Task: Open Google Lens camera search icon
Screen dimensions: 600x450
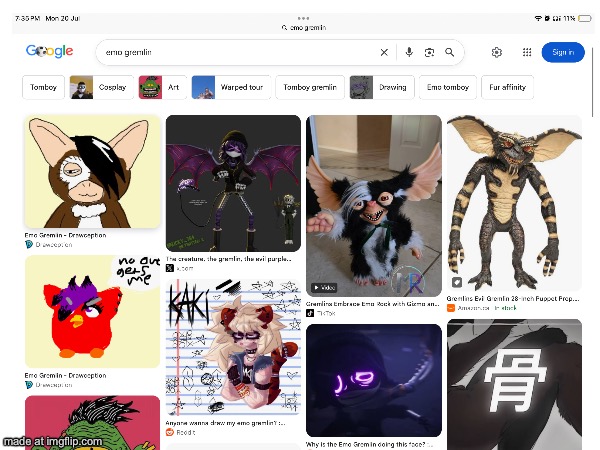Action: tap(429, 52)
